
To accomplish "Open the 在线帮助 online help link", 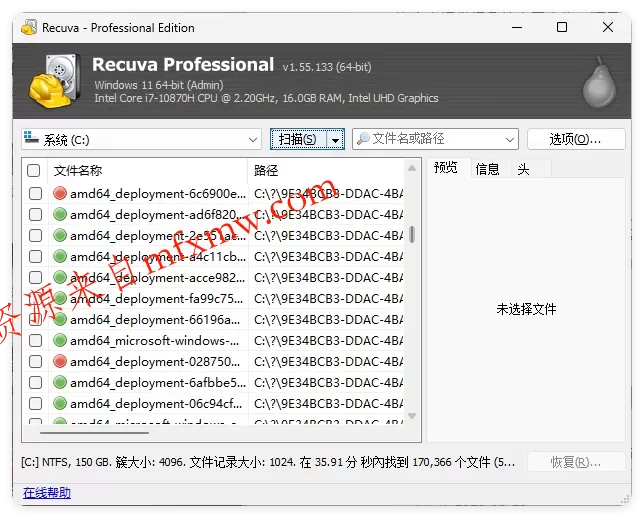I will [x=47, y=493].
